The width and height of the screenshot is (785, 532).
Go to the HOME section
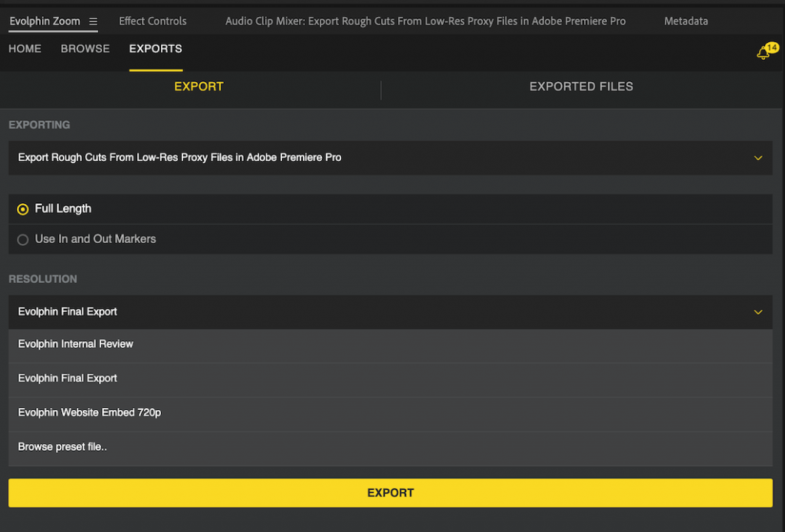click(25, 48)
